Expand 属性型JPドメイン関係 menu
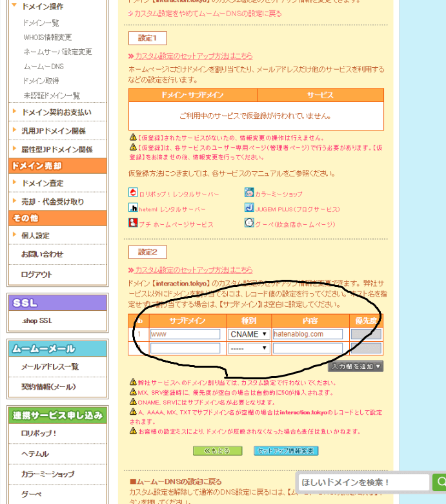The image size is (446, 504). tap(14, 149)
